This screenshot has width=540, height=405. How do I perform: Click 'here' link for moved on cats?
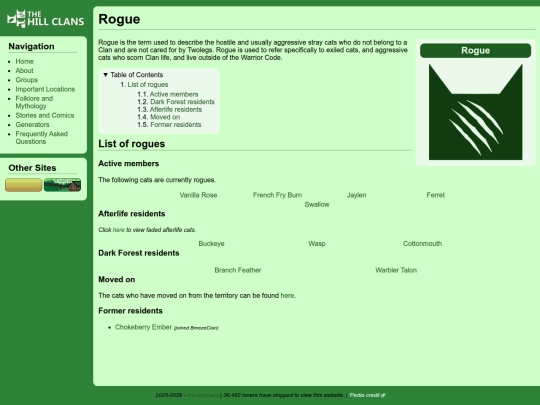pos(287,296)
